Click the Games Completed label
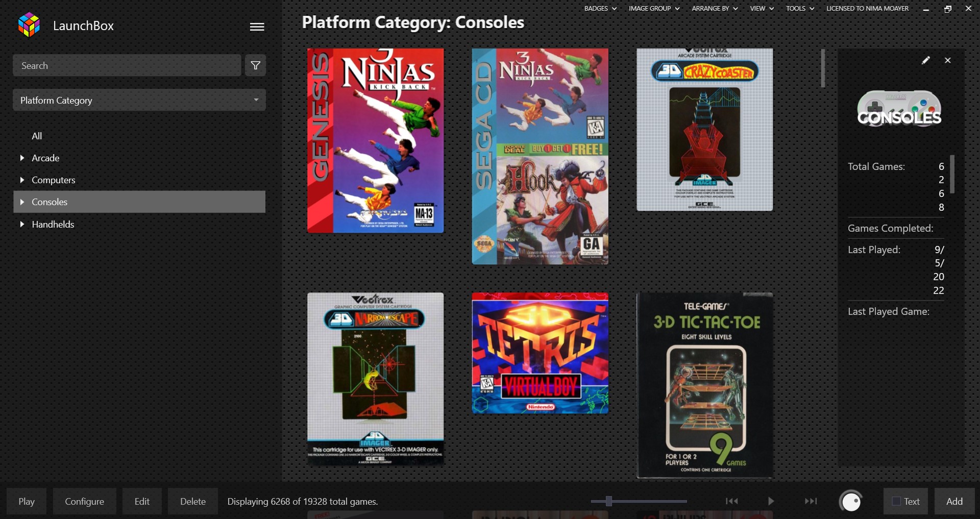The image size is (980, 519). point(890,228)
